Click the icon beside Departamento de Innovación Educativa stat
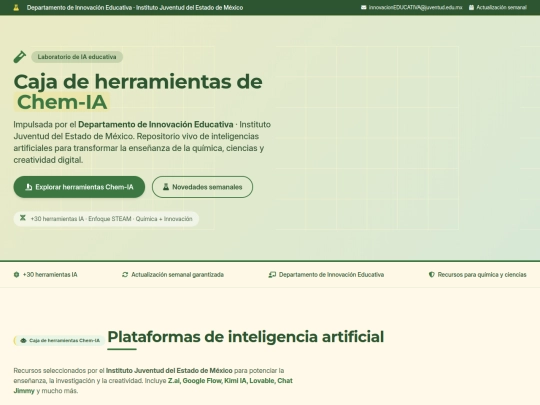The width and height of the screenshot is (540, 405). coord(272,274)
